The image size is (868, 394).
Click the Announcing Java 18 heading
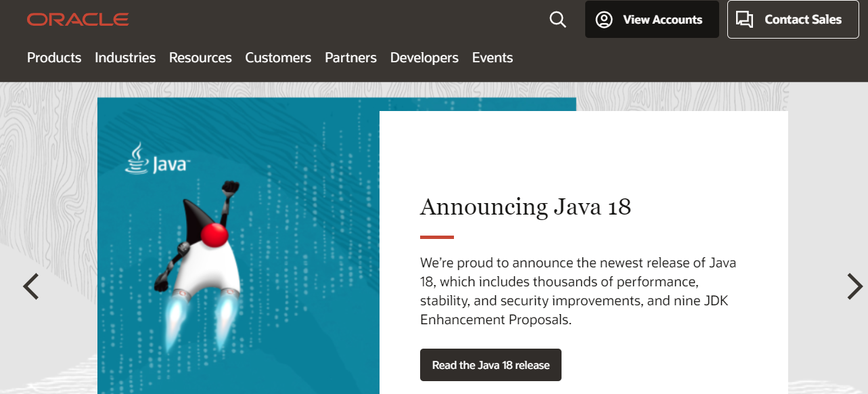[x=526, y=206]
